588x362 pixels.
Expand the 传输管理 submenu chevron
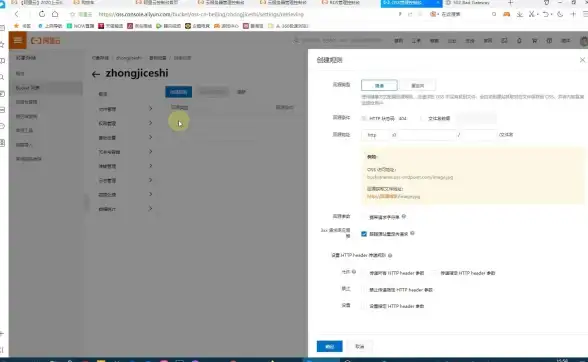pyautogui.click(x=150, y=166)
